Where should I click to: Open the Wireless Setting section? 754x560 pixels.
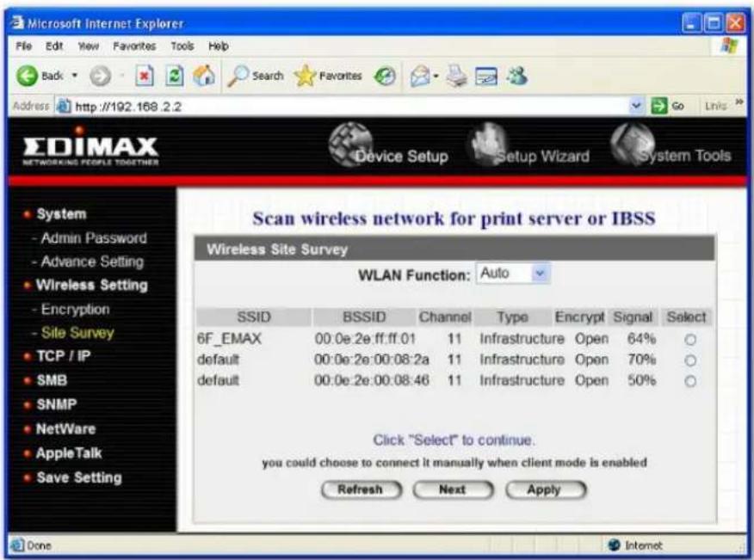tap(92, 285)
